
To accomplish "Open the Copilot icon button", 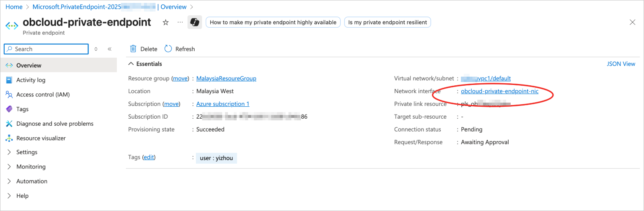I will [x=195, y=22].
